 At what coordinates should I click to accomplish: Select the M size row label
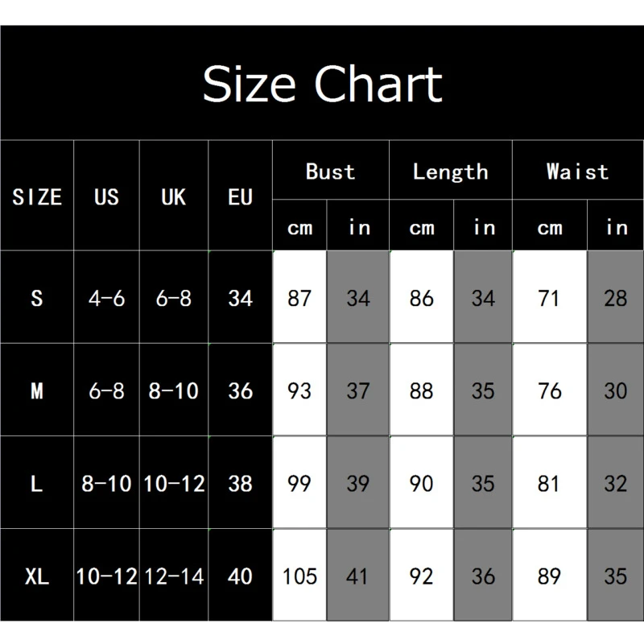click(37, 391)
